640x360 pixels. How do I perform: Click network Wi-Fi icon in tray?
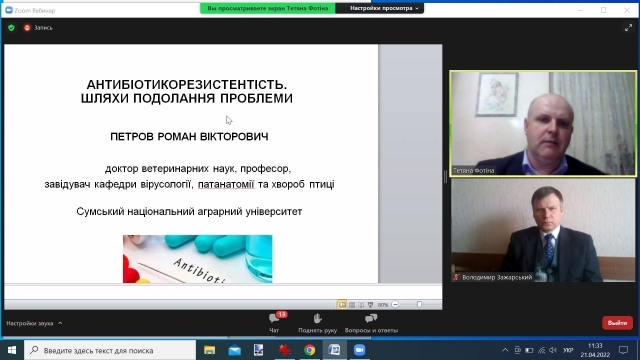tap(542, 350)
